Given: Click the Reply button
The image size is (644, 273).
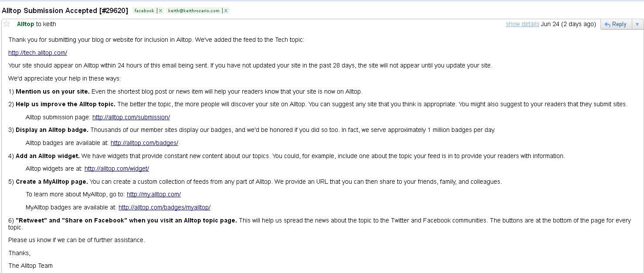Looking at the screenshot, I should (615, 24).
